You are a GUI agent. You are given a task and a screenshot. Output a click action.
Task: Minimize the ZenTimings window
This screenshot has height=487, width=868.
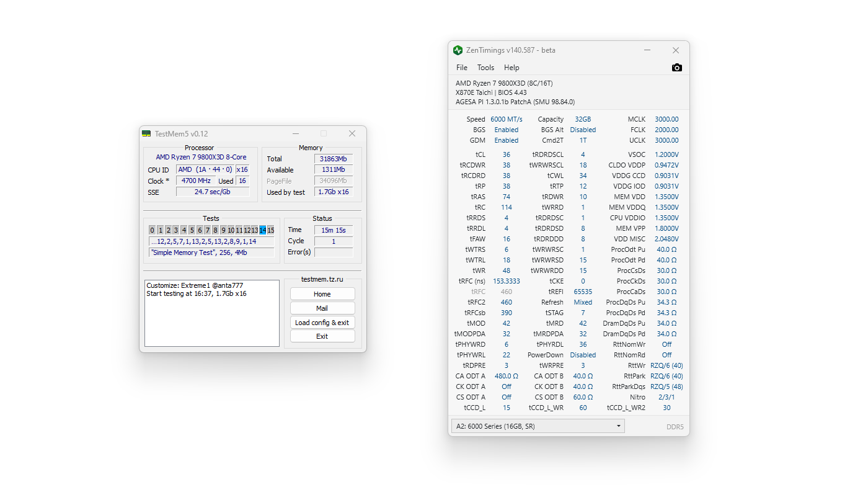(647, 50)
